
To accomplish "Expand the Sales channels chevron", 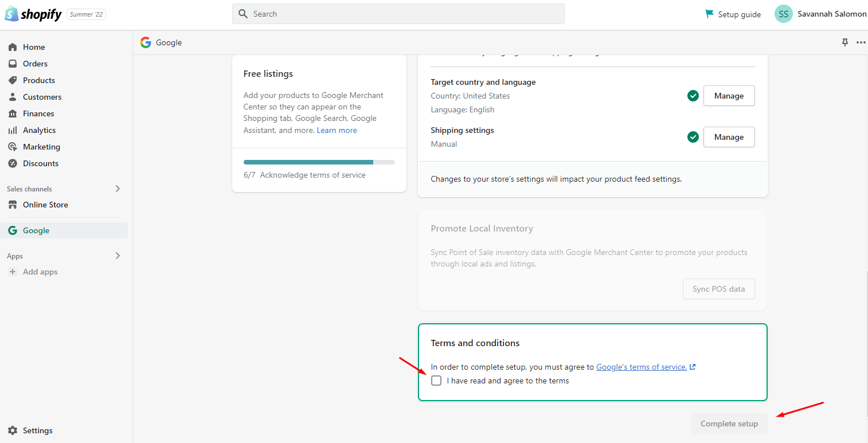I will (x=118, y=189).
